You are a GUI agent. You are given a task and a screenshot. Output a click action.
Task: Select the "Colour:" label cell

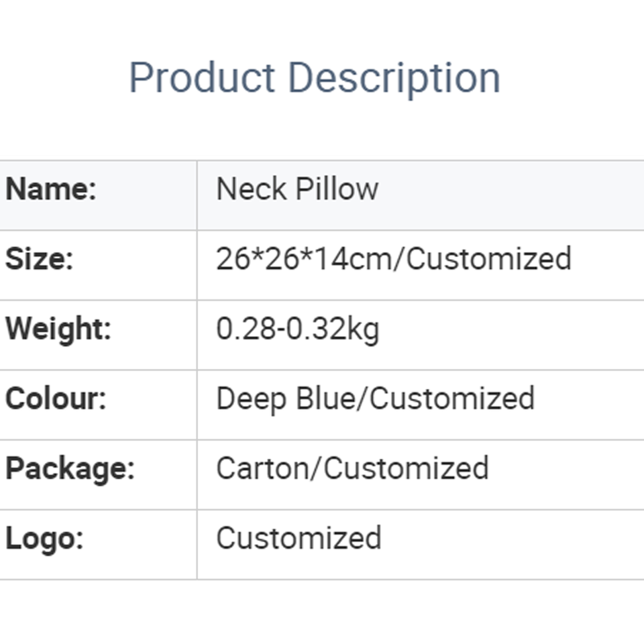[56, 398]
